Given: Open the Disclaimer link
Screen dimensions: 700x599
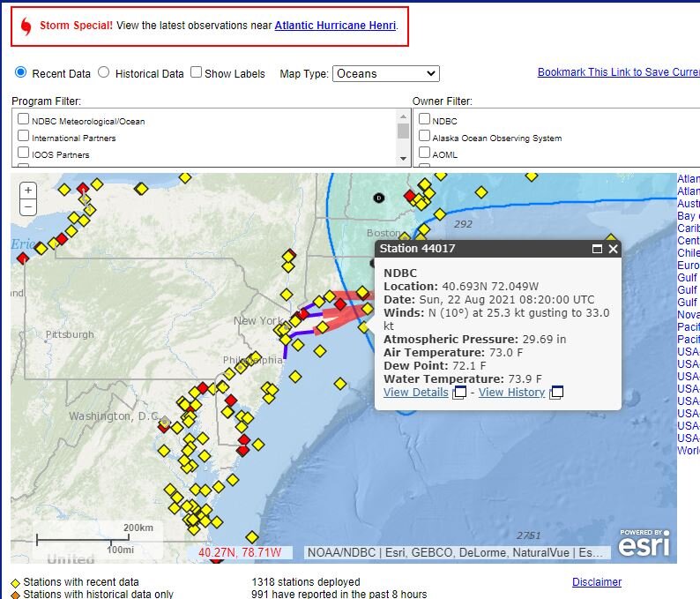Looking at the screenshot, I should click(597, 582).
